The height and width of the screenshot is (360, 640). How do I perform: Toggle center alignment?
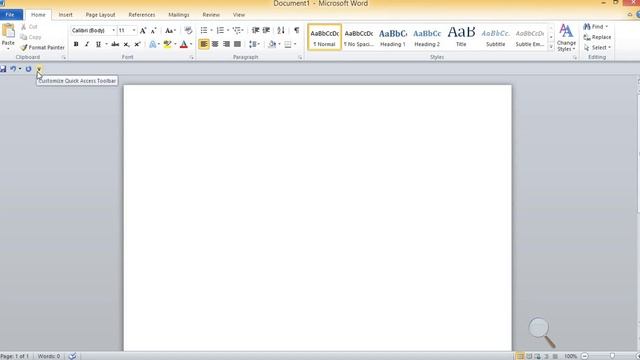215,44
